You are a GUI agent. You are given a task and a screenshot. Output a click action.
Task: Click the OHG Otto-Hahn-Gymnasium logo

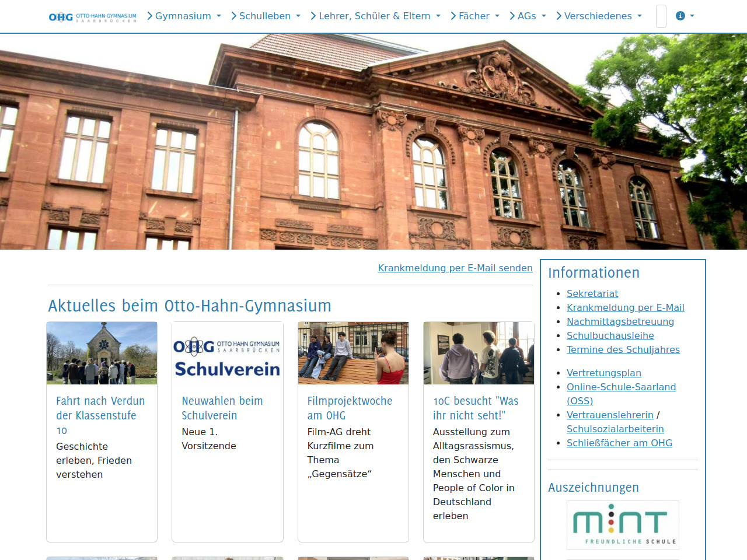pos(92,17)
